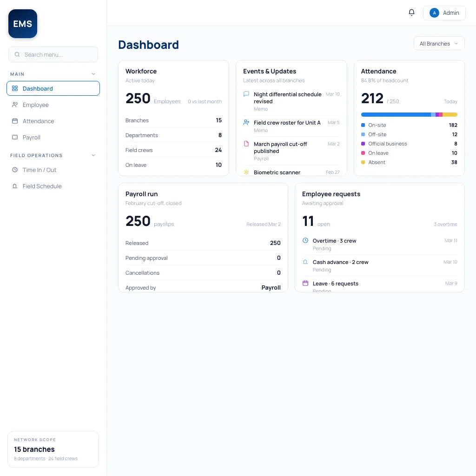This screenshot has width=476, height=476.
Task: Click the Dashboard page heading
Action: [148, 45]
